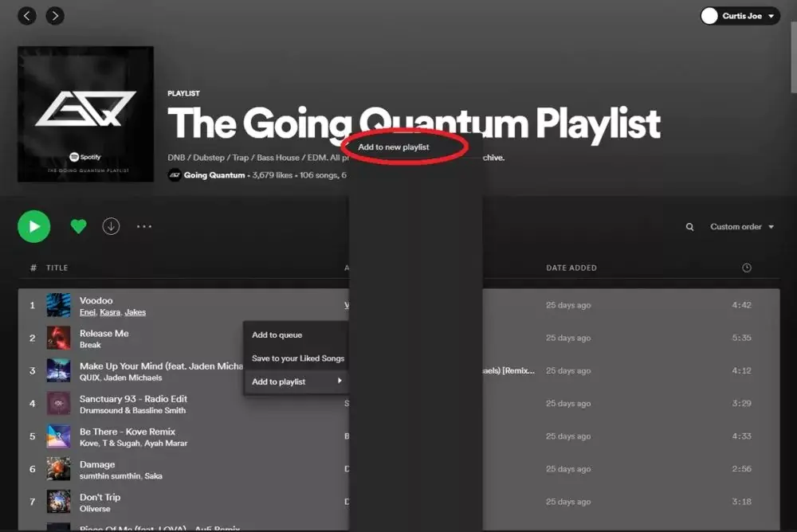Toggle download for offline listening
Viewport: 797px width, 532px height.
(x=111, y=226)
